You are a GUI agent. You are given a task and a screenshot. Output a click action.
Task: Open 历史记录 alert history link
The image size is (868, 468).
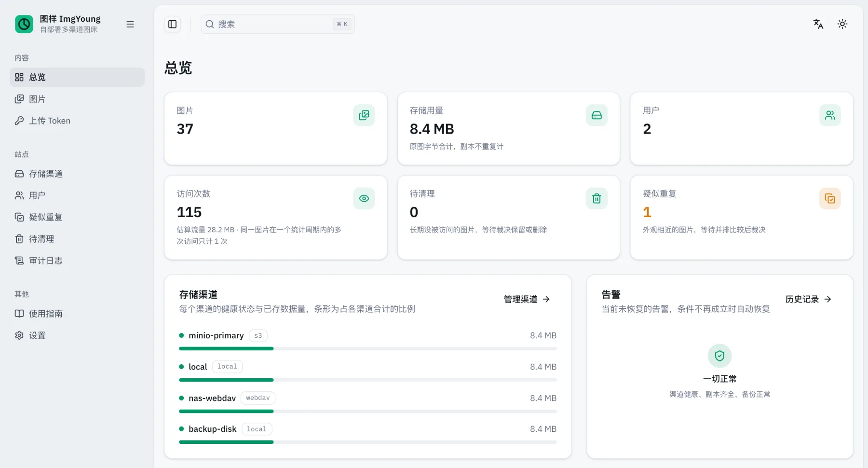point(808,299)
